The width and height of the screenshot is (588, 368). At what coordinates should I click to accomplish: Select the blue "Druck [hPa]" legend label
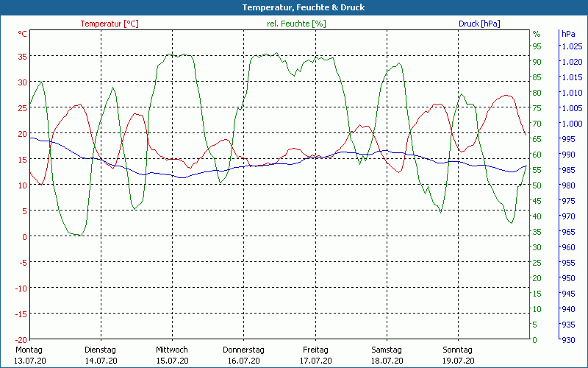[479, 24]
